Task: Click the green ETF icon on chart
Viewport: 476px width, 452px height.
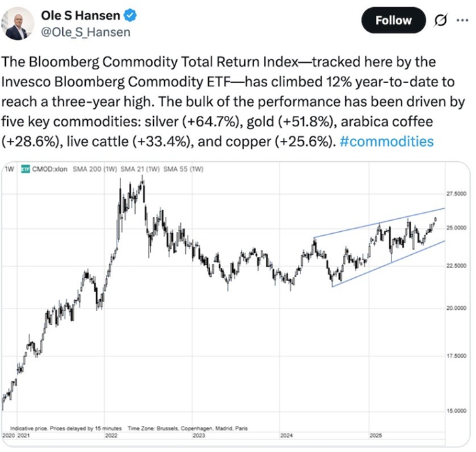Action: tap(25, 170)
